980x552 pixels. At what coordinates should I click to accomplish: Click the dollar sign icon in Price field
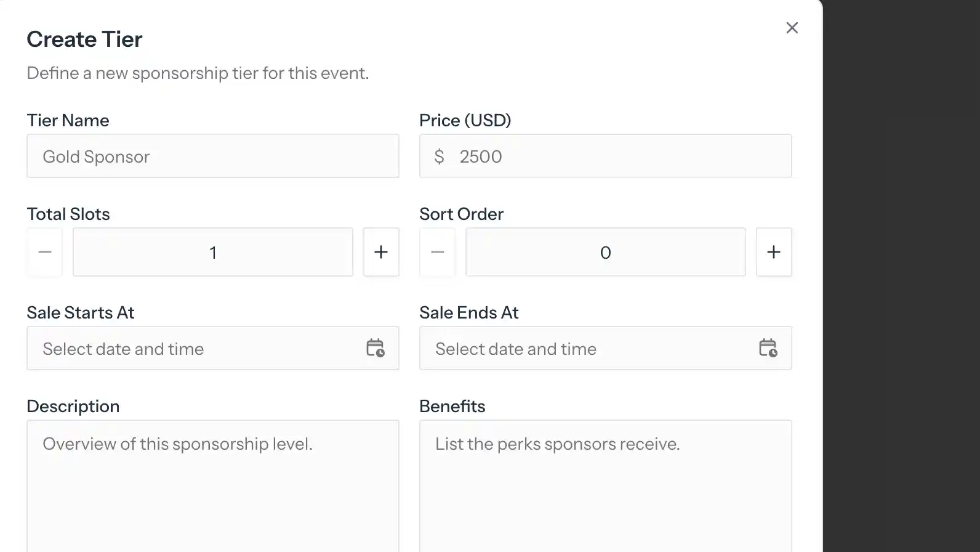pyautogui.click(x=439, y=156)
